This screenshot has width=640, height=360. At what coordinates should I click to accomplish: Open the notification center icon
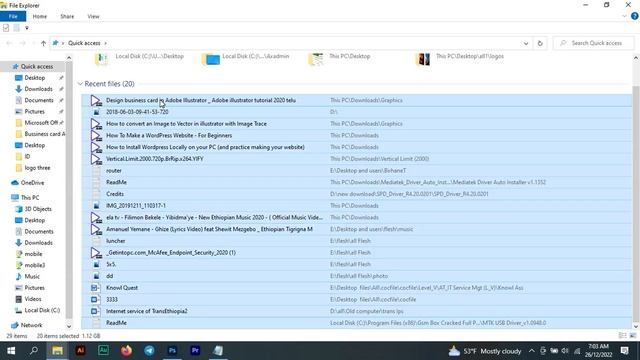624,351
